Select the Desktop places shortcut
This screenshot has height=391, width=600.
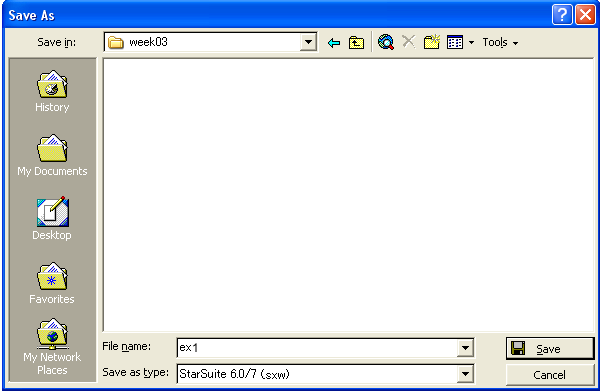52,219
